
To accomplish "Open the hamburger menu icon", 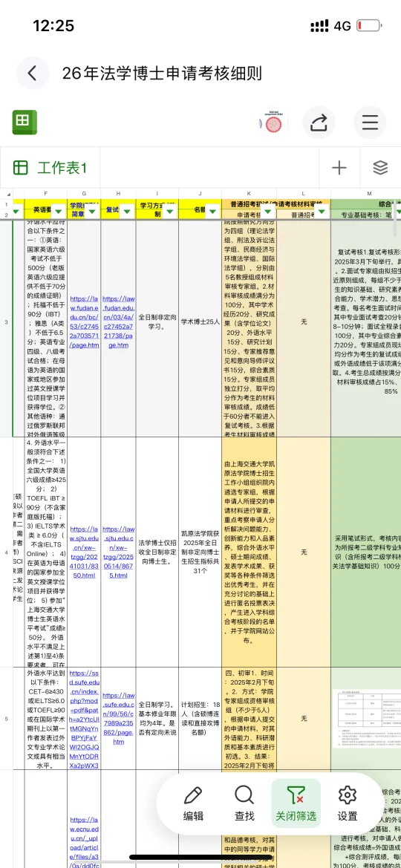I will point(370,123).
